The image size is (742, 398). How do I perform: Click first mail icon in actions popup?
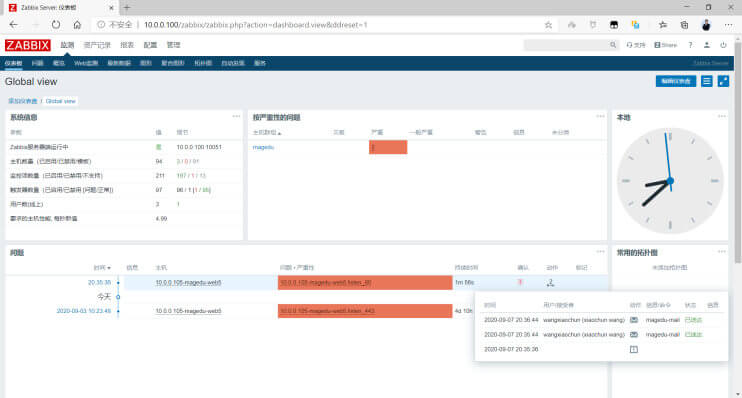[634, 320]
